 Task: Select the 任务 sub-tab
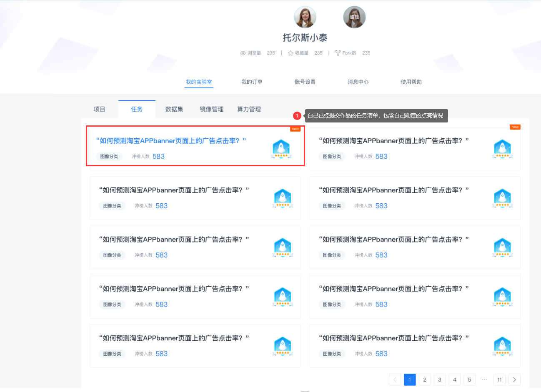137,109
